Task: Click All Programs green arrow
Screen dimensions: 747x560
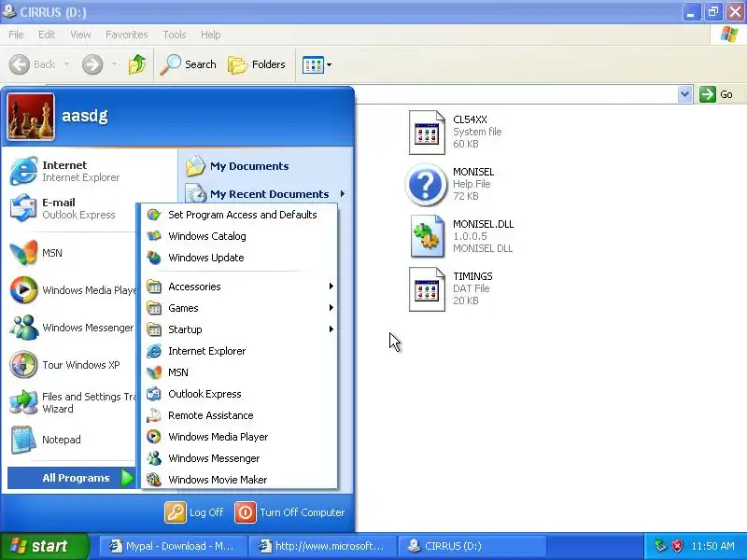Action: (127, 478)
